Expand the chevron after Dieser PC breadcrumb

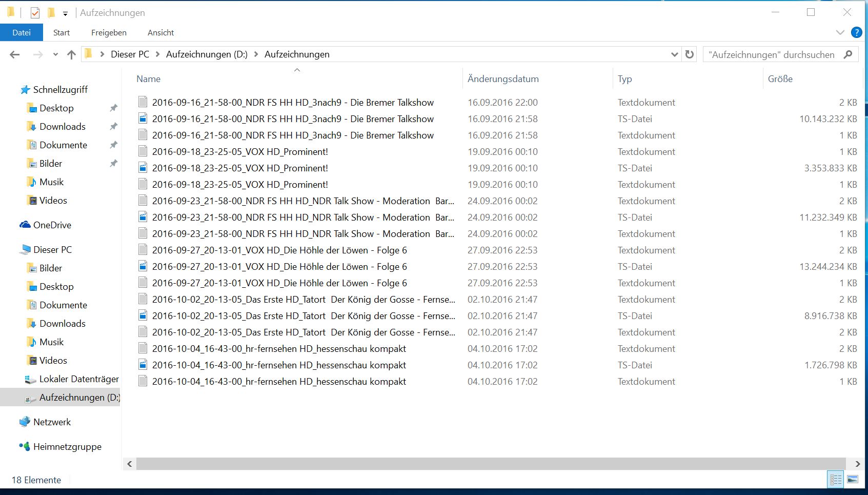pyautogui.click(x=157, y=54)
